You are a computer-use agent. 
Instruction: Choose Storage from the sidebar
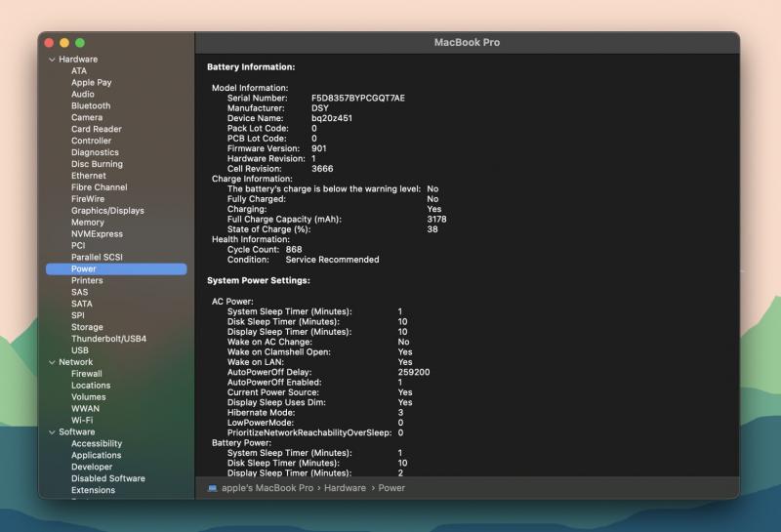click(88, 327)
